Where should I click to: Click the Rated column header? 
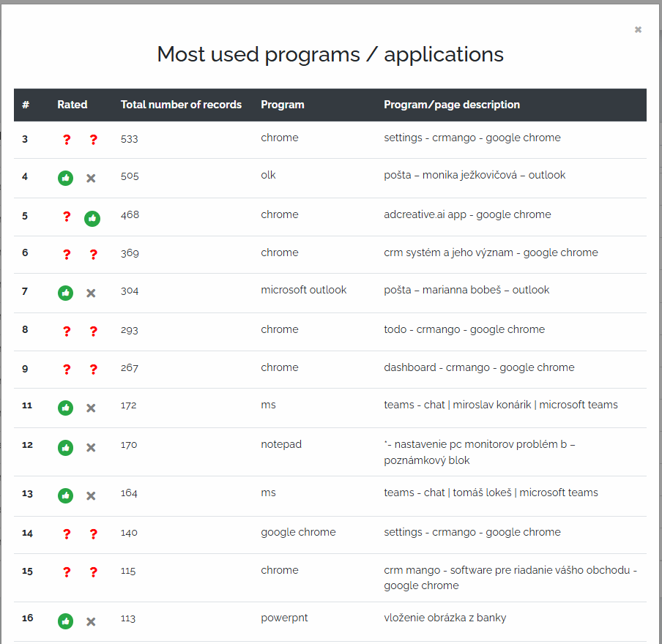[72, 105]
